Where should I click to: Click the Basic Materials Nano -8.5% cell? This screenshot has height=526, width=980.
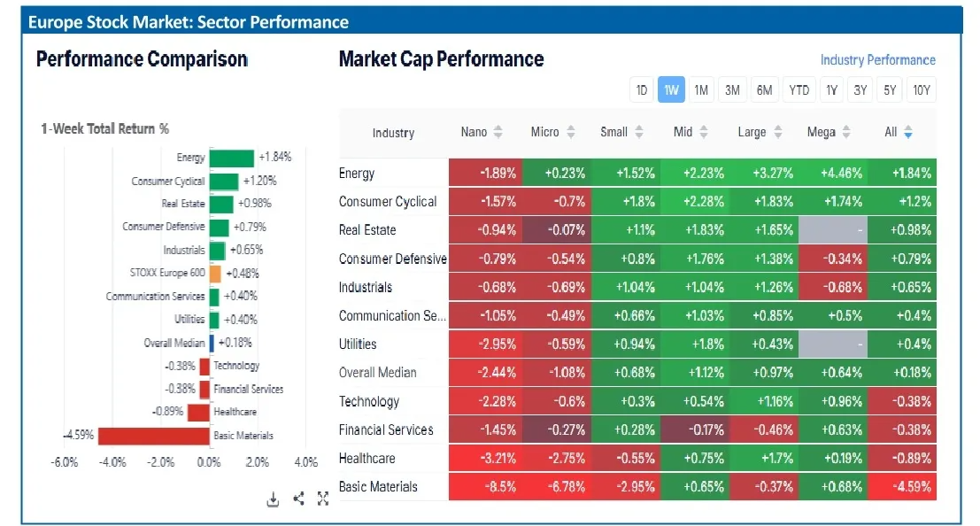[485, 487]
